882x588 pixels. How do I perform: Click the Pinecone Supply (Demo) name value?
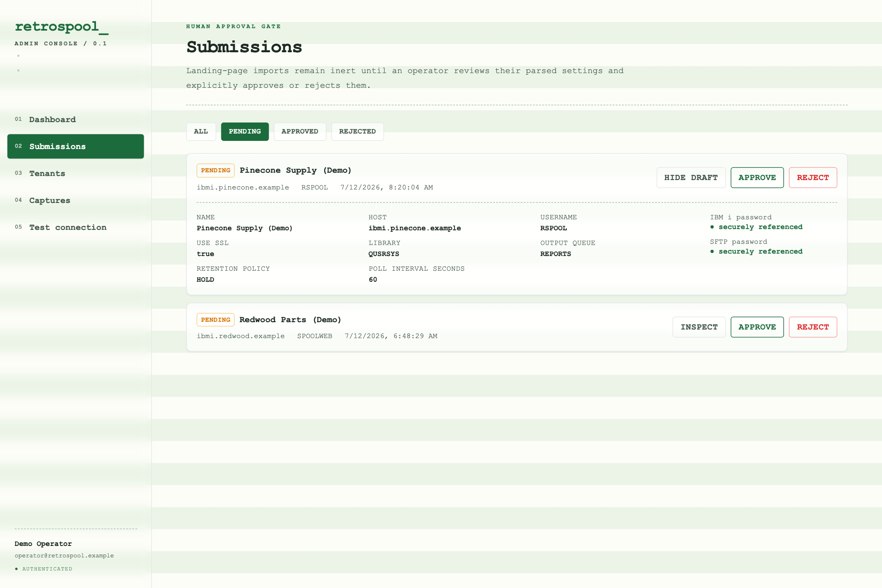(245, 228)
